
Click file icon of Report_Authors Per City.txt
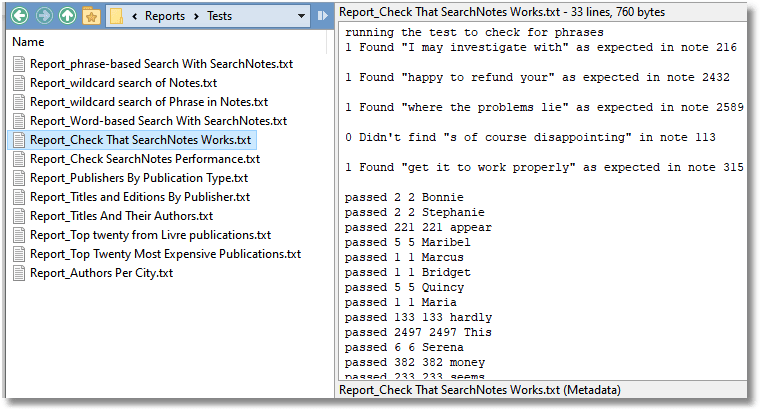click(x=19, y=273)
